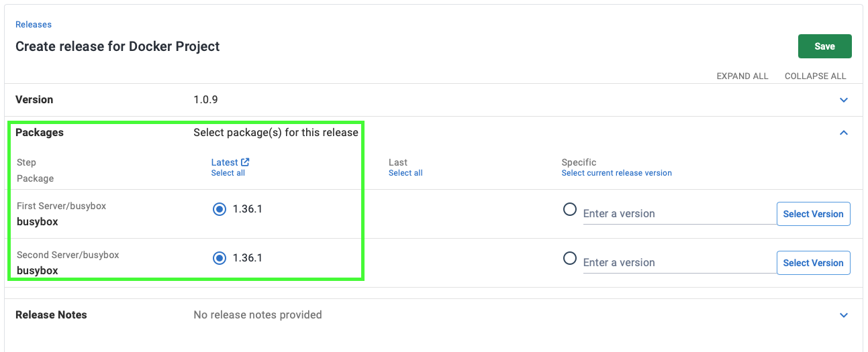Image resolution: width=868 pixels, height=352 pixels.
Task: Click EXPAND ALL sections
Action: point(742,76)
